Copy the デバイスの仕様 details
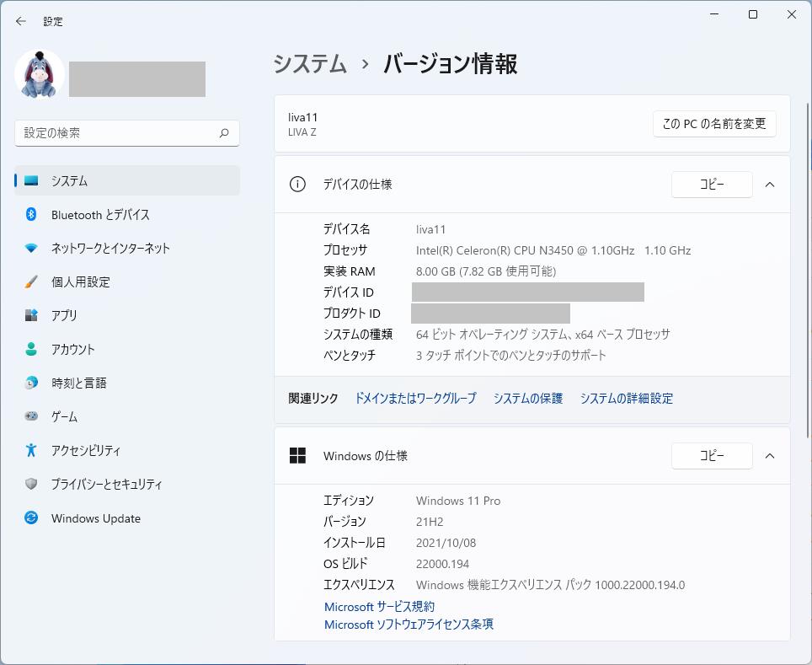This screenshot has width=812, height=665. (x=712, y=185)
